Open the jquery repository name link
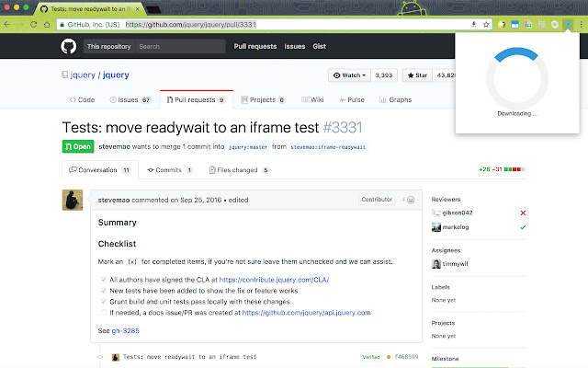The image size is (588, 368). (x=116, y=75)
